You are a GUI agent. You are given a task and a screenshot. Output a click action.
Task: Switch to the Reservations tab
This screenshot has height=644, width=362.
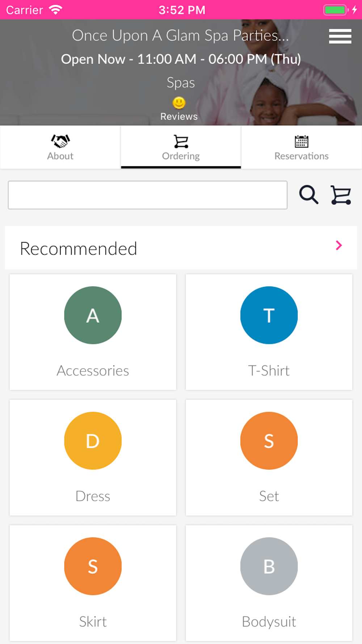(x=302, y=147)
